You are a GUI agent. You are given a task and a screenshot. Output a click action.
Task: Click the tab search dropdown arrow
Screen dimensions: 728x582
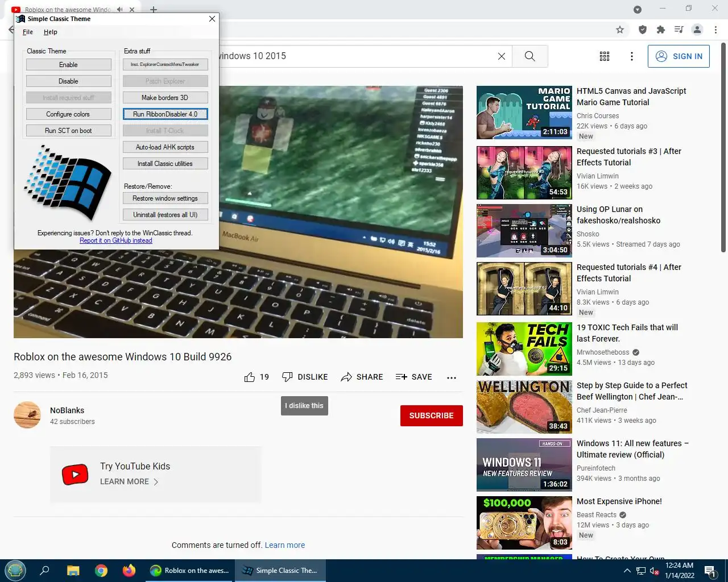(638, 10)
